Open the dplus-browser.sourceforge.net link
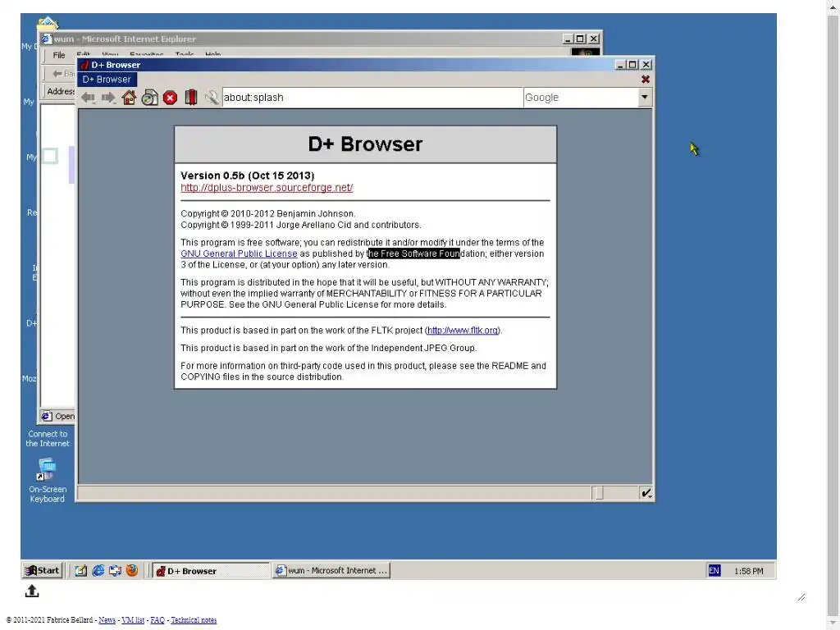Viewport: 840px width, 630px height. pyautogui.click(x=267, y=188)
